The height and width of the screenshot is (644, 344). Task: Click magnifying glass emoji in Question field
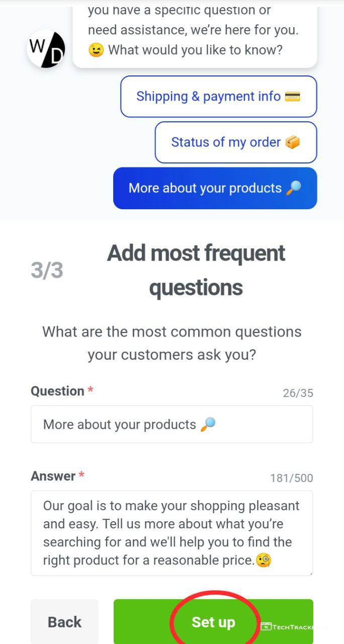coord(208,425)
